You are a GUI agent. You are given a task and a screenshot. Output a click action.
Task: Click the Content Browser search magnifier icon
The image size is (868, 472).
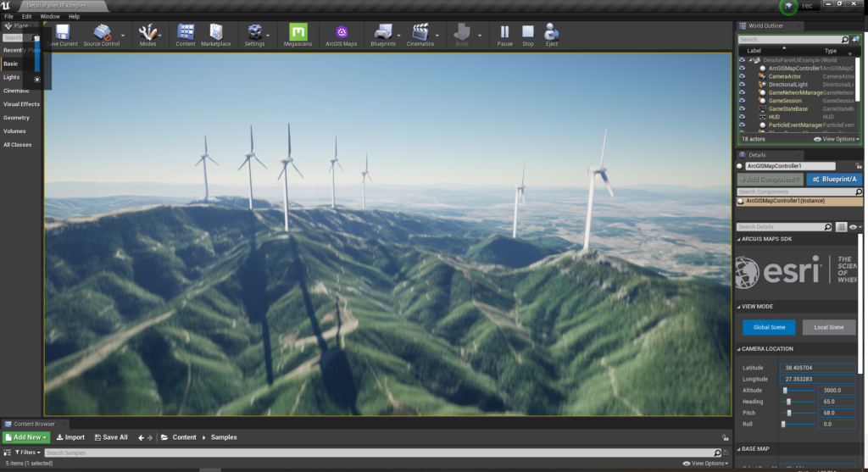tap(717, 453)
